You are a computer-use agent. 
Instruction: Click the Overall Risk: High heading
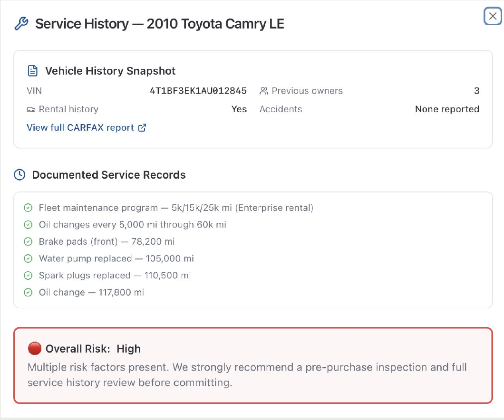[x=93, y=349]
